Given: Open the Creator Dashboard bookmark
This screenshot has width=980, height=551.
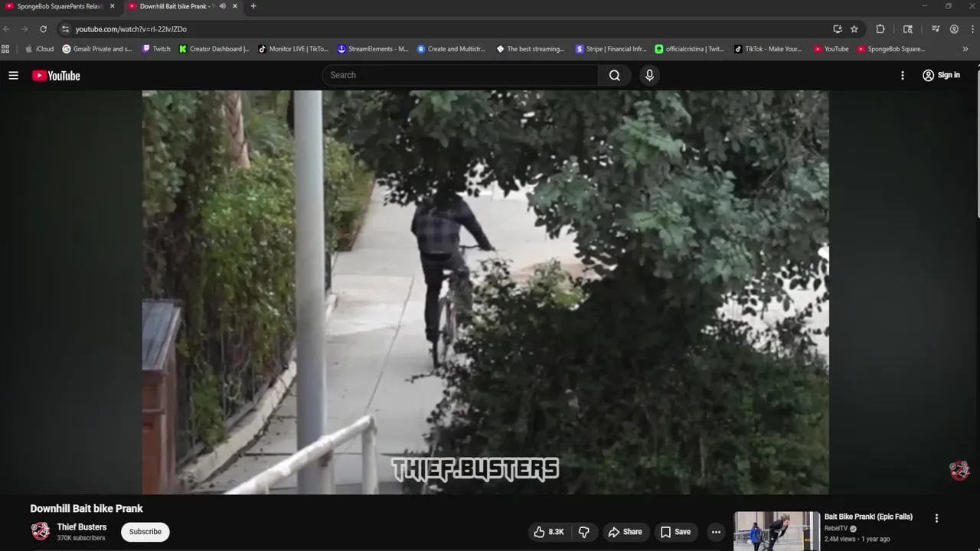Looking at the screenshot, I should point(214,49).
